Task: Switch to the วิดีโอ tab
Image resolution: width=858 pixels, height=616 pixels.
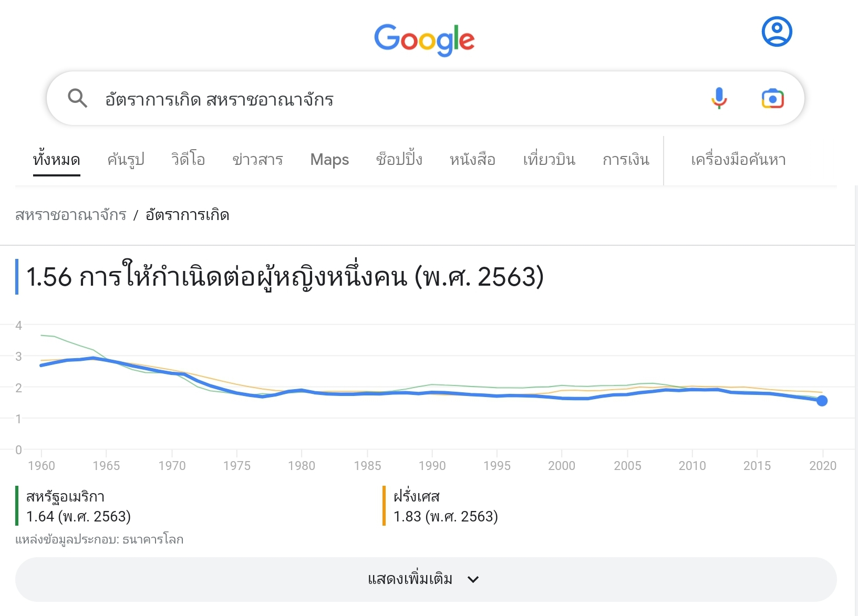Action: click(x=188, y=159)
